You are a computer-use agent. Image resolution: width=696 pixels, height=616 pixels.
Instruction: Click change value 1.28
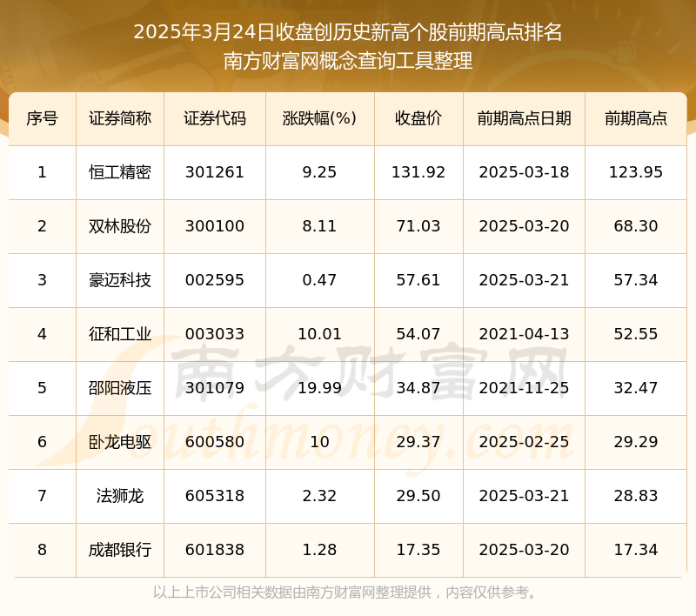(x=319, y=550)
